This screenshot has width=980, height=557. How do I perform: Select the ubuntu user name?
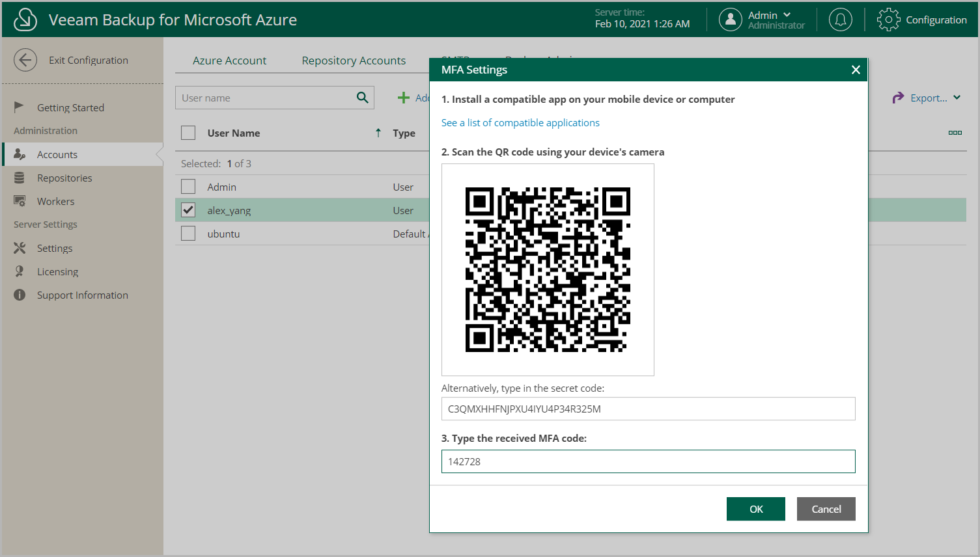223,234
